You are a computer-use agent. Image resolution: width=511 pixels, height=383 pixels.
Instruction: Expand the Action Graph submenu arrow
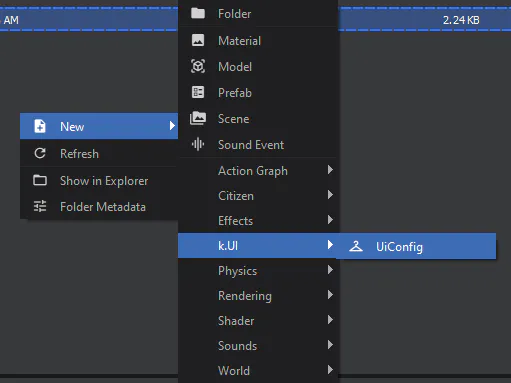(x=330, y=170)
